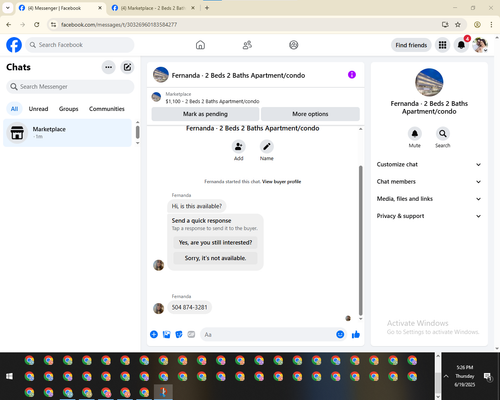Search in conversation magnifier icon

[443, 134]
